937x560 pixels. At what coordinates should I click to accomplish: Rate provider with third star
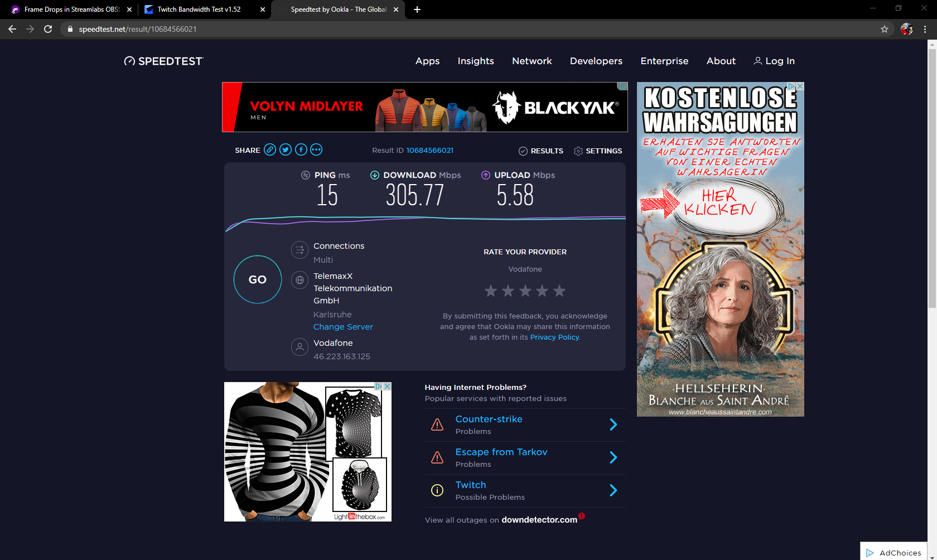point(525,291)
